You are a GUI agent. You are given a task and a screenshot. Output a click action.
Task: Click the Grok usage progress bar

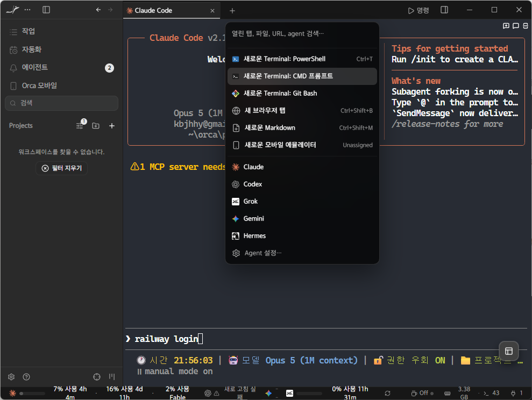[x=309, y=394]
